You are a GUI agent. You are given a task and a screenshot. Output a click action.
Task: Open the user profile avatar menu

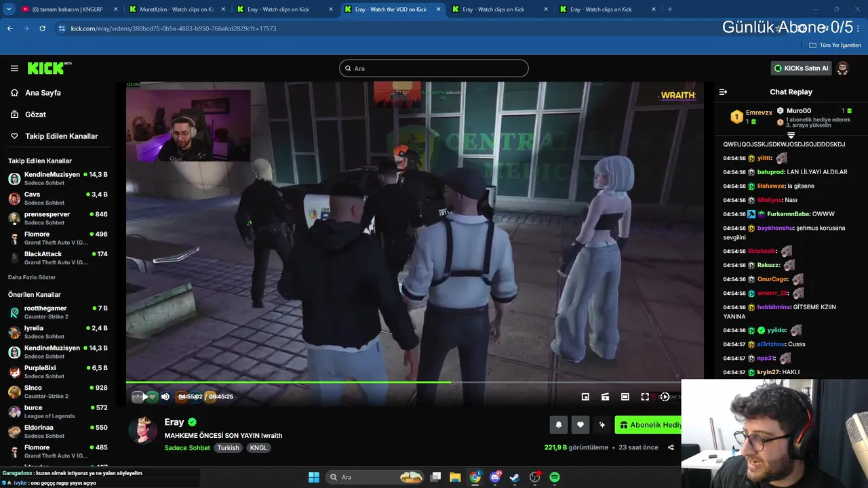coord(842,68)
